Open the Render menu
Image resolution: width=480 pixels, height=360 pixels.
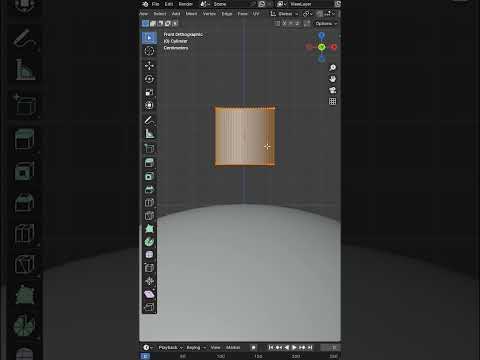click(x=185, y=4)
